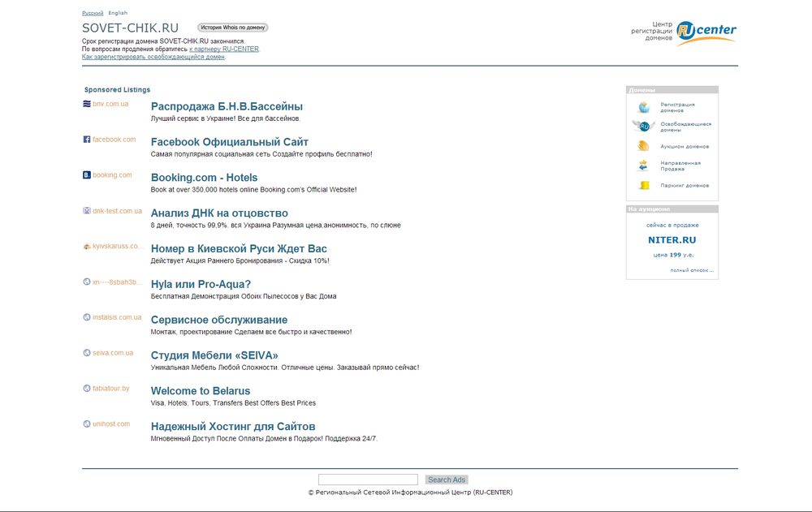Click the dnk-test.com.ua favicon icon
The height and width of the screenshot is (512, 812).
tap(87, 211)
